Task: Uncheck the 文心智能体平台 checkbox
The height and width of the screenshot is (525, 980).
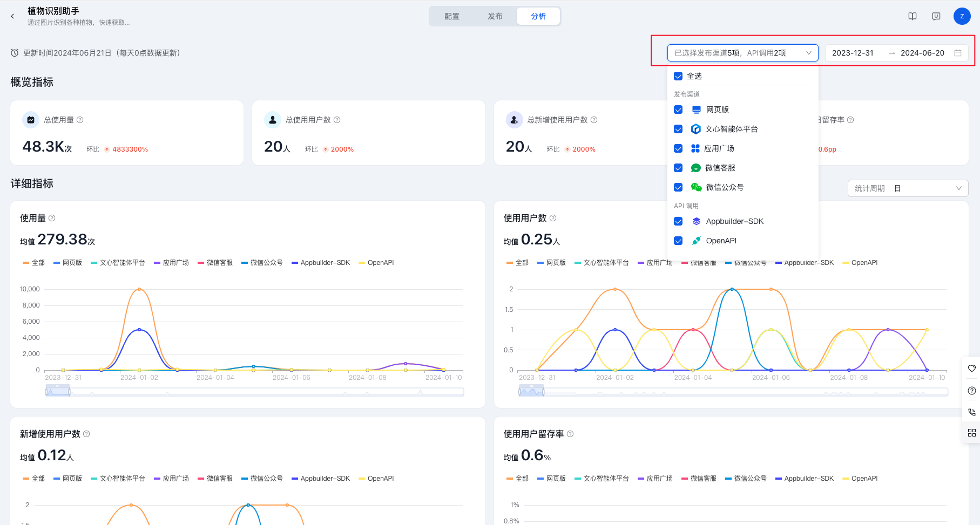Action: pos(678,129)
